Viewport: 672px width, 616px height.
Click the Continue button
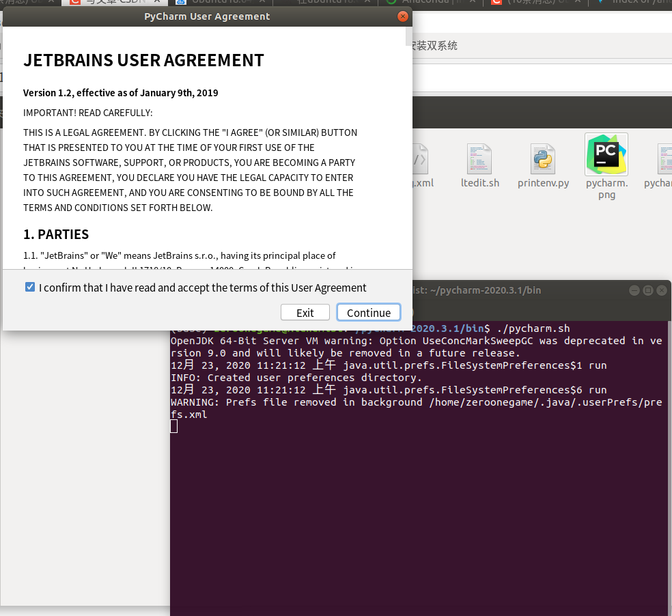coord(369,313)
